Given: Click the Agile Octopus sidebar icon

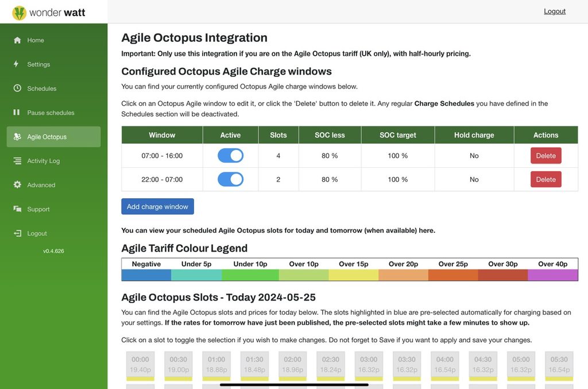Looking at the screenshot, I should click(17, 137).
